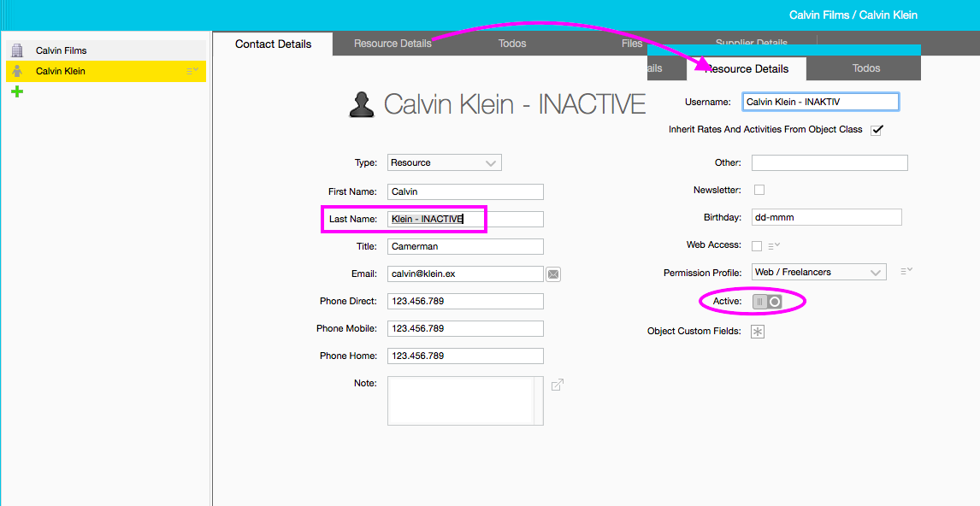Select the Calvin Klein row in the sidebar
The width and height of the screenshot is (980, 506).
(x=106, y=71)
